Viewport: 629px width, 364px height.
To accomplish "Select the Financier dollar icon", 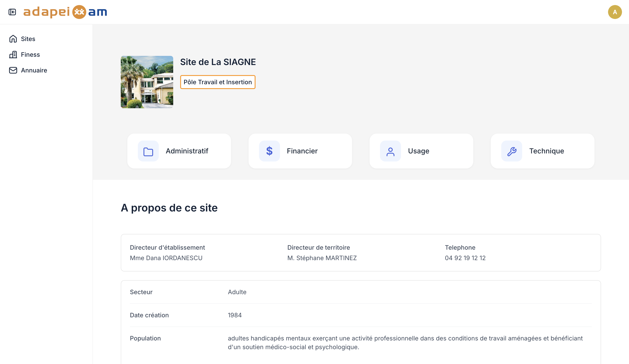I will pos(269,151).
